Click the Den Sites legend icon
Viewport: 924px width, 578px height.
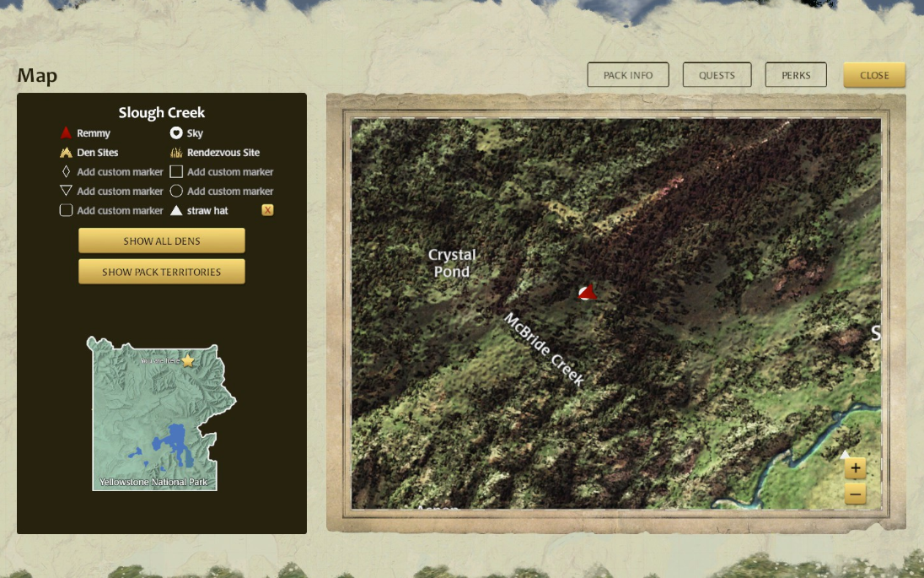tap(66, 152)
